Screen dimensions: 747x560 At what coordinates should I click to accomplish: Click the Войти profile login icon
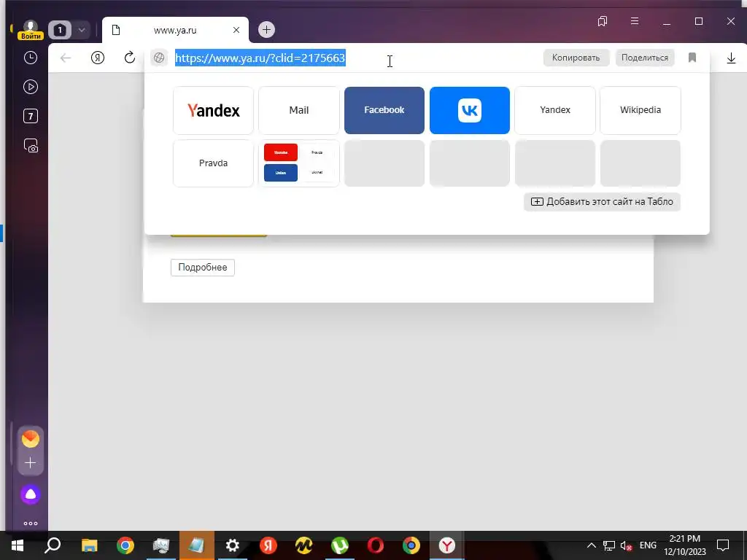[31, 29]
